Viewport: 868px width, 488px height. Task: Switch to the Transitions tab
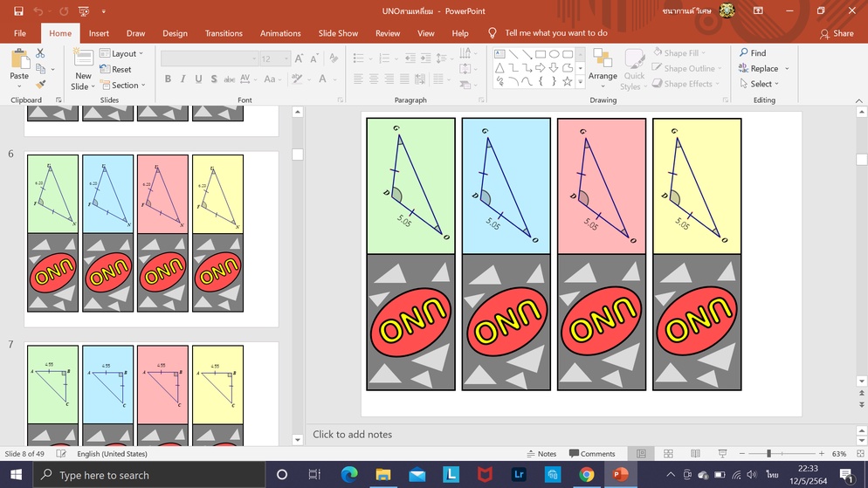coord(224,33)
